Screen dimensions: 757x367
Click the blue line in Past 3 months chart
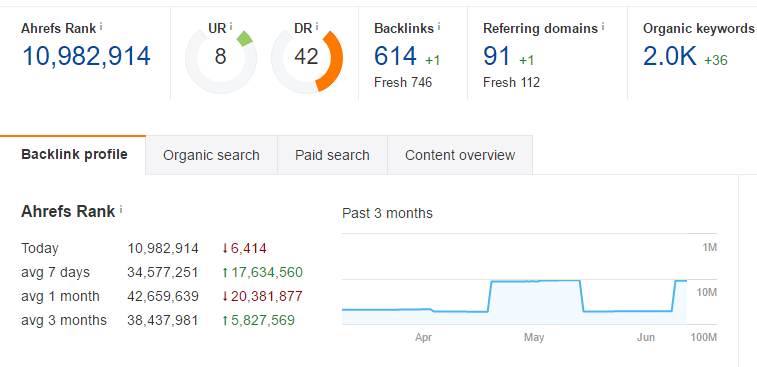pyautogui.click(x=534, y=281)
